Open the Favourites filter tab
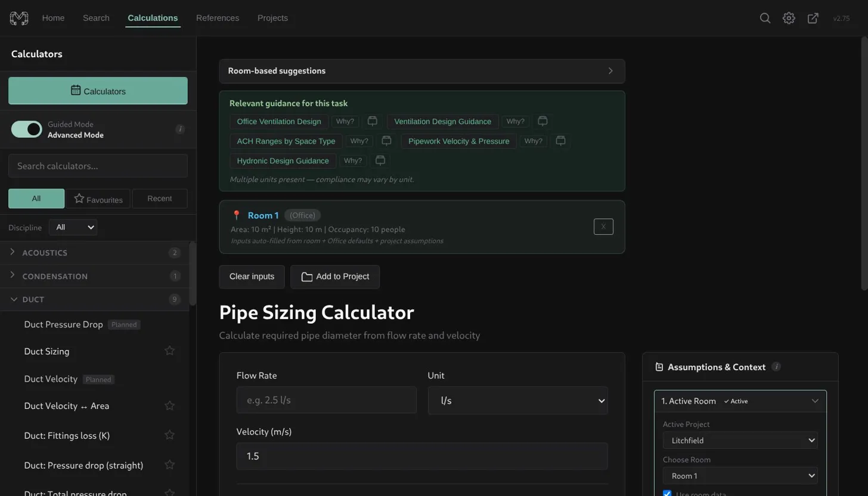The width and height of the screenshot is (868, 496). [98, 199]
